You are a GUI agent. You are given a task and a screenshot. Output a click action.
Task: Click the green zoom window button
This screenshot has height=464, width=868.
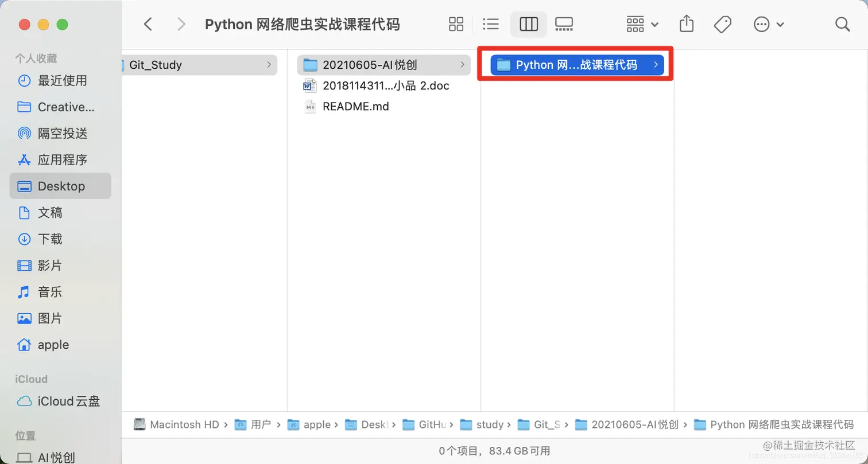pyautogui.click(x=63, y=25)
